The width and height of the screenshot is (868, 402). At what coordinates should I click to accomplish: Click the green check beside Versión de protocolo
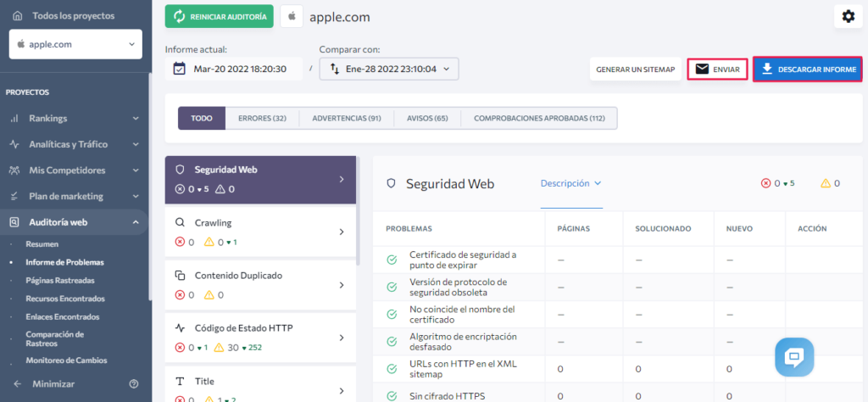(392, 287)
